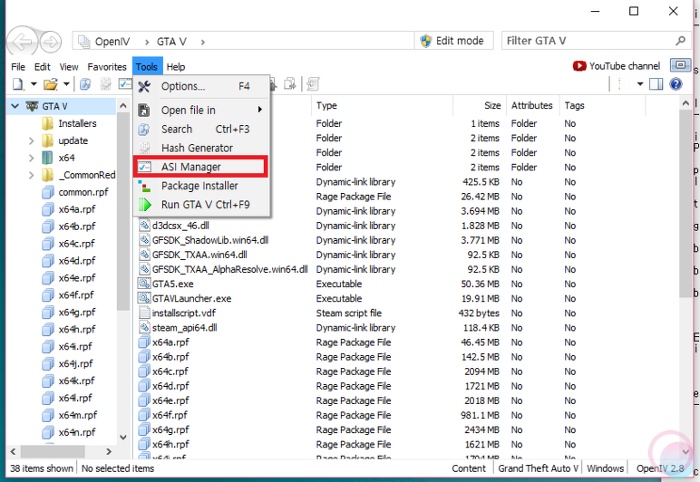Select Installers folder in tree
Screen dimensions: 700x482
(77, 124)
